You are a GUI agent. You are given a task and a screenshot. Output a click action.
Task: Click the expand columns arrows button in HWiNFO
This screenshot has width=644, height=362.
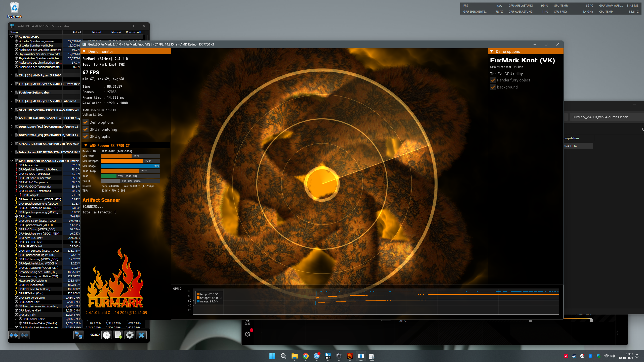click(x=14, y=335)
